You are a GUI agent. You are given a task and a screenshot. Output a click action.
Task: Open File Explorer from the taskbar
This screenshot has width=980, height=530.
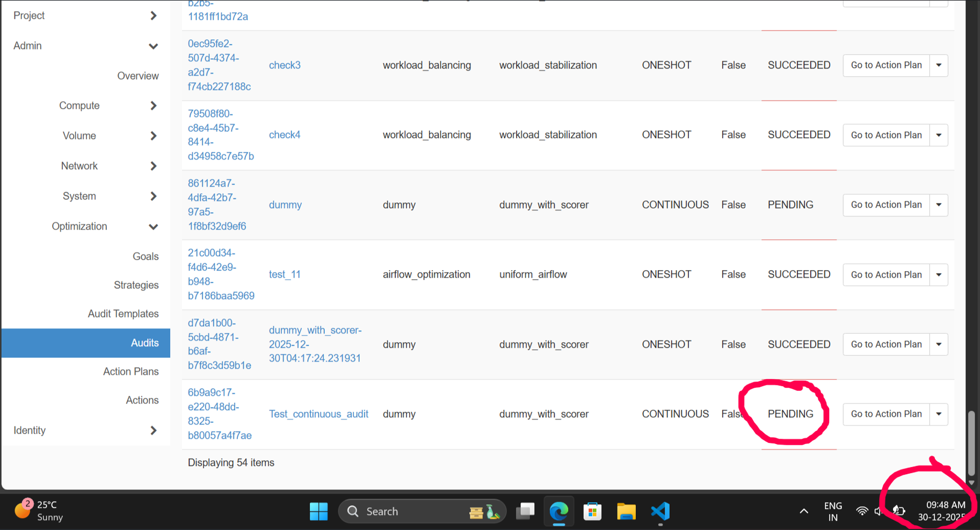coord(626,511)
